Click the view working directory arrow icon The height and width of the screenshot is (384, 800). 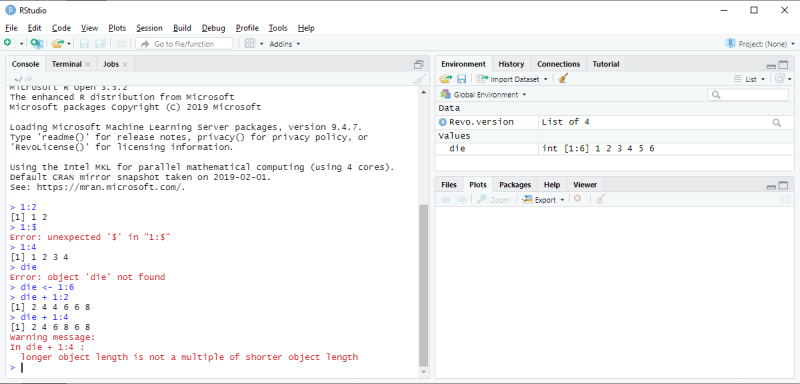click(29, 79)
